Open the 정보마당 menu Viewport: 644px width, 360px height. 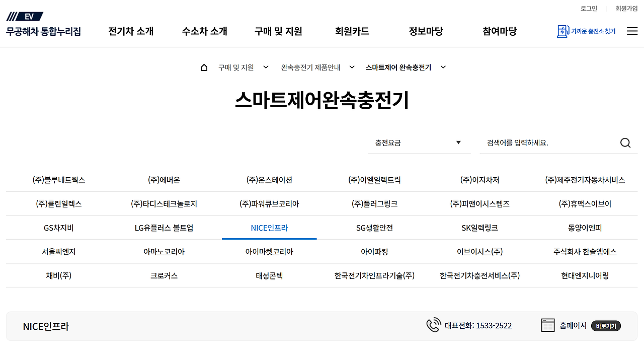(x=426, y=31)
